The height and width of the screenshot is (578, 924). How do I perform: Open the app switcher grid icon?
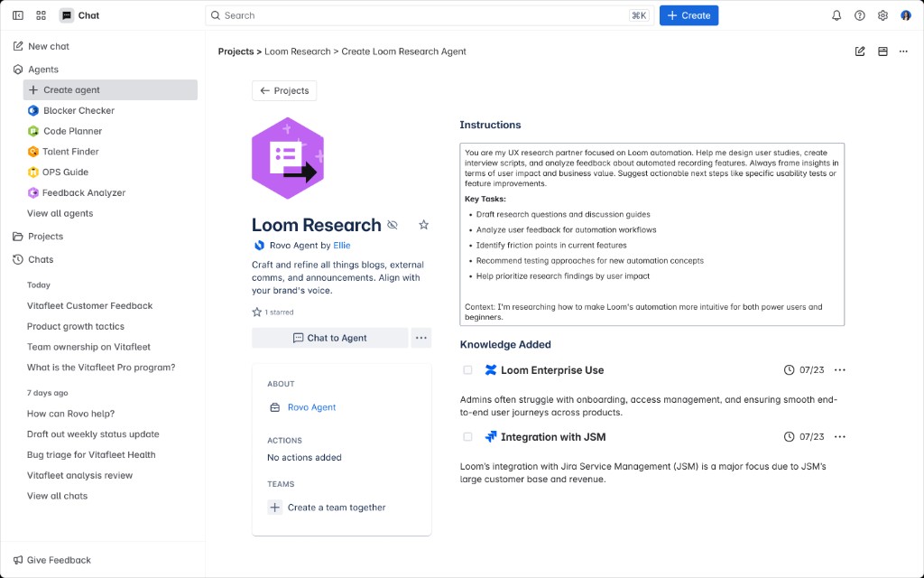pyautogui.click(x=42, y=15)
